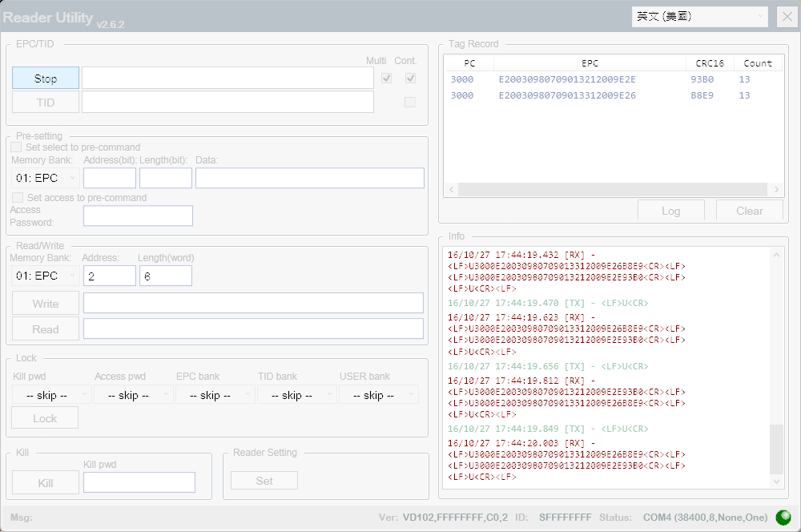Expand the USER bank lock dropdown

379,395
